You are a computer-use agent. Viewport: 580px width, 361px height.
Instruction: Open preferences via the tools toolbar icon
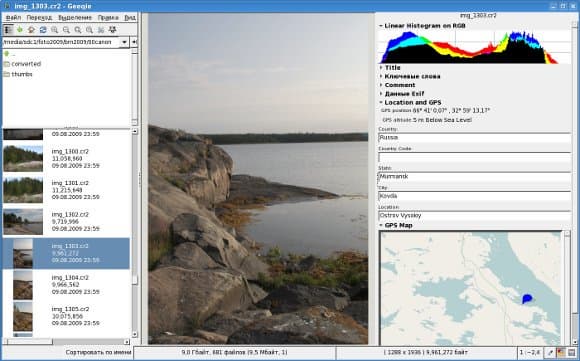pyautogui.click(x=101, y=30)
